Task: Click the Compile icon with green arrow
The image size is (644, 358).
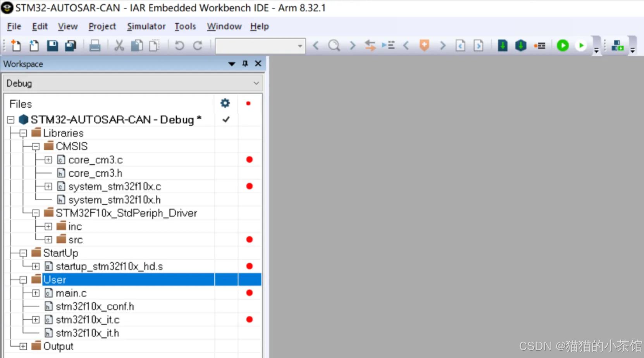Action: tap(503, 46)
